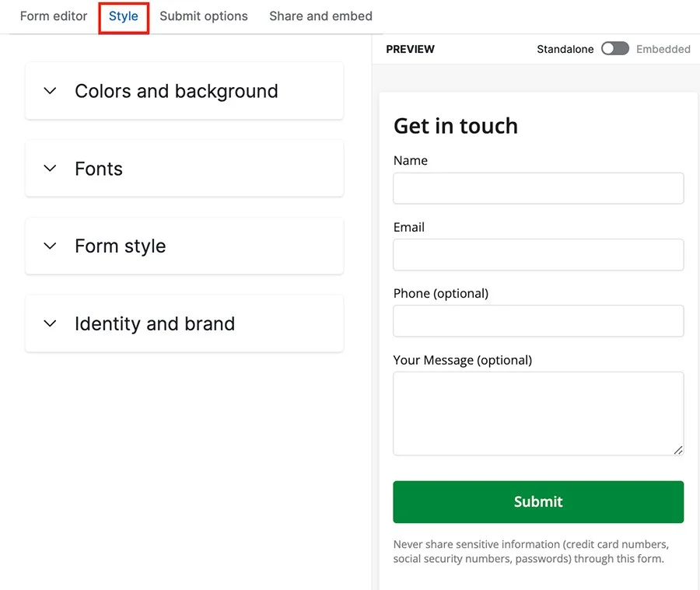This screenshot has width=700, height=590.
Task: Select the Embedded preview label
Action: coord(663,49)
